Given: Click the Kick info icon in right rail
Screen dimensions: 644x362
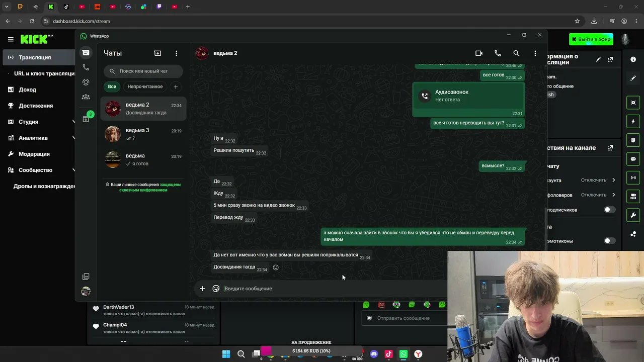Looking at the screenshot, I should coord(633,59).
